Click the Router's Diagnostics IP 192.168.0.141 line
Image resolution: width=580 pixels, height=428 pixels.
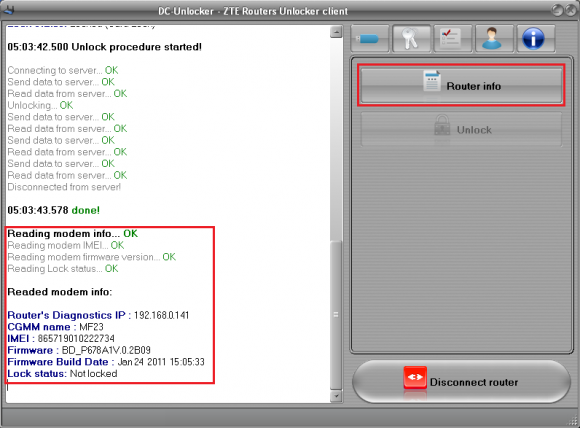98,315
